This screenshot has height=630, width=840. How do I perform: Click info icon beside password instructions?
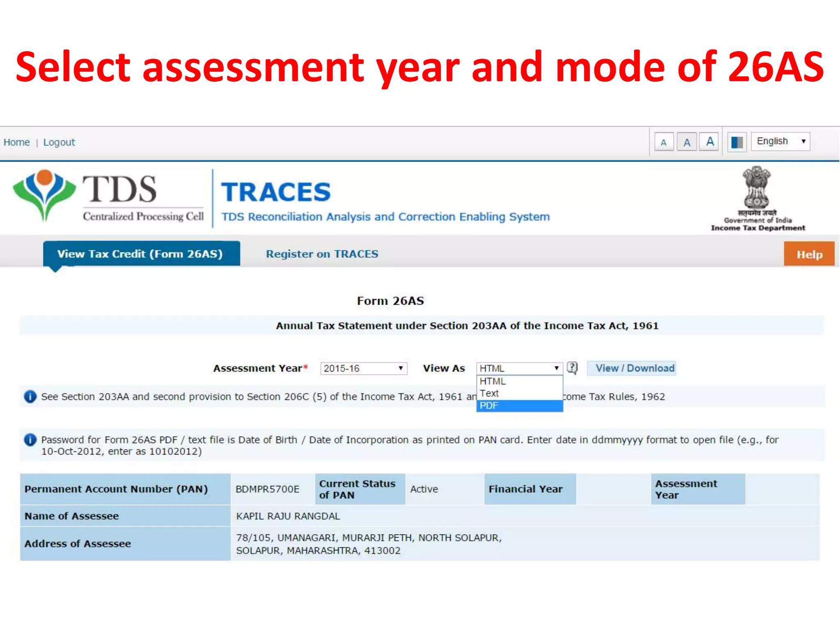click(x=30, y=440)
